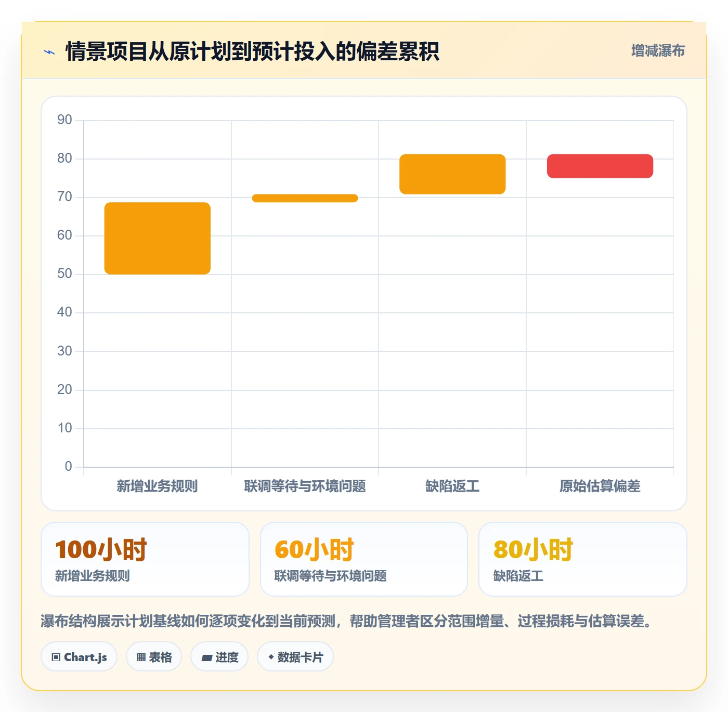Click the y-axis tick label 30
Image resolution: width=728 pixels, height=712 pixels.
coord(65,351)
